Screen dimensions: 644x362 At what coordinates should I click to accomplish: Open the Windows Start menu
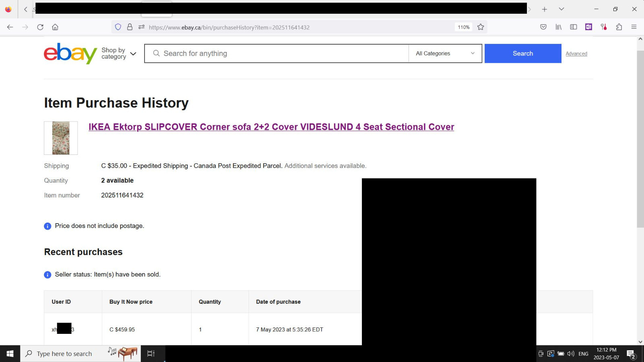pyautogui.click(x=10, y=354)
